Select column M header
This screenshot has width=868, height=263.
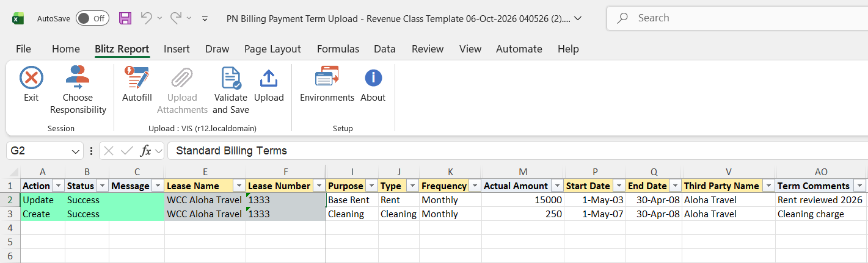coord(523,172)
